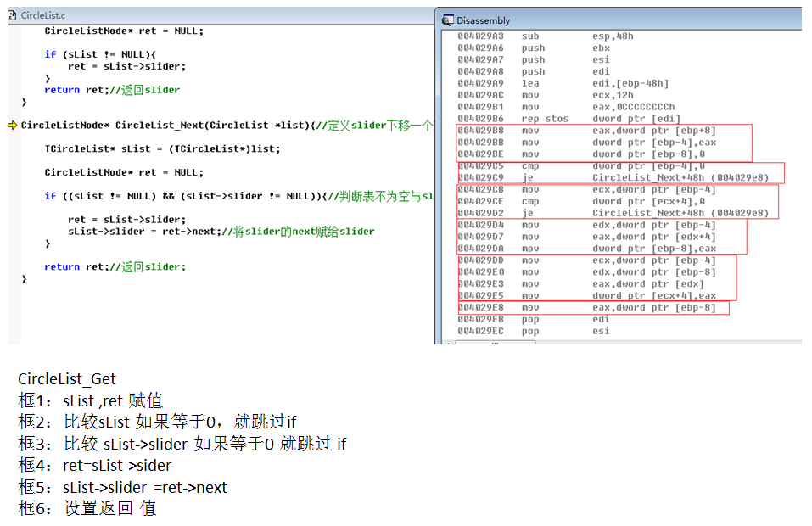Click the yellow current-line arrow in the margin
Viewport: 812px width, 526px height.
click(13, 125)
